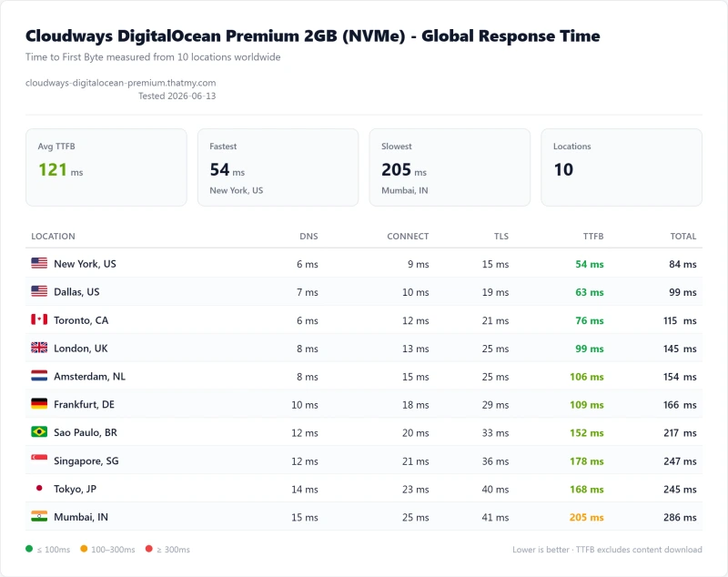Screen dimensions: 728x577
Task: Click the 152 ms TTFB value
Action: coord(587,432)
